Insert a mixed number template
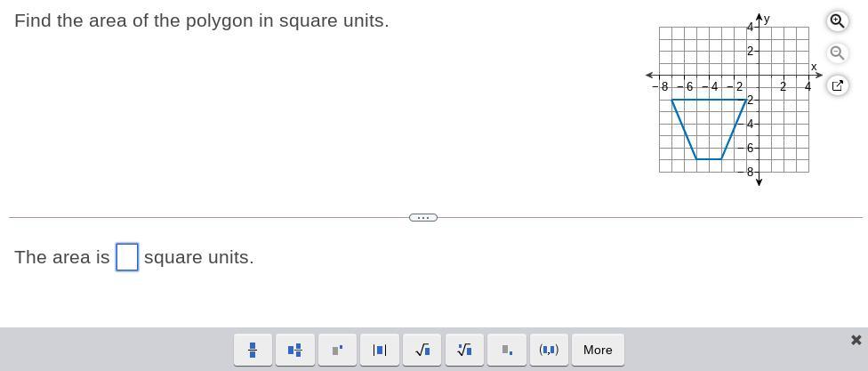The width and height of the screenshot is (868, 371). pyautogui.click(x=294, y=350)
